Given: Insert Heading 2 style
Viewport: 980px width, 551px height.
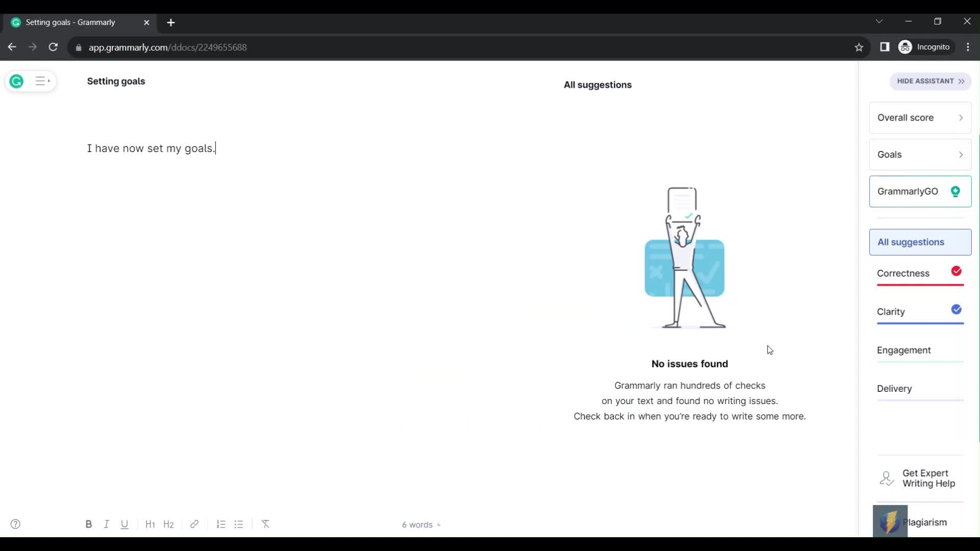Looking at the screenshot, I should pos(168,524).
